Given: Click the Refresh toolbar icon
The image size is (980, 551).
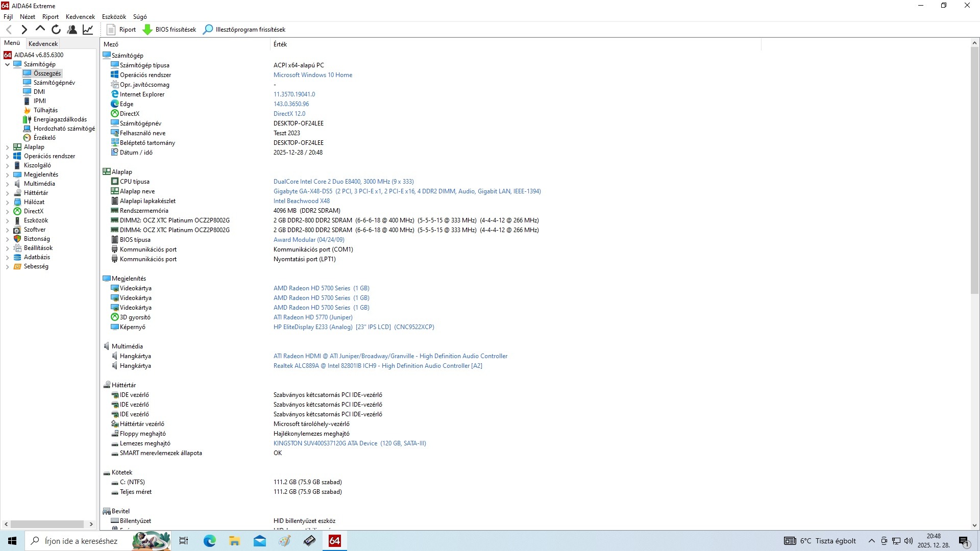Looking at the screenshot, I should tap(56, 30).
